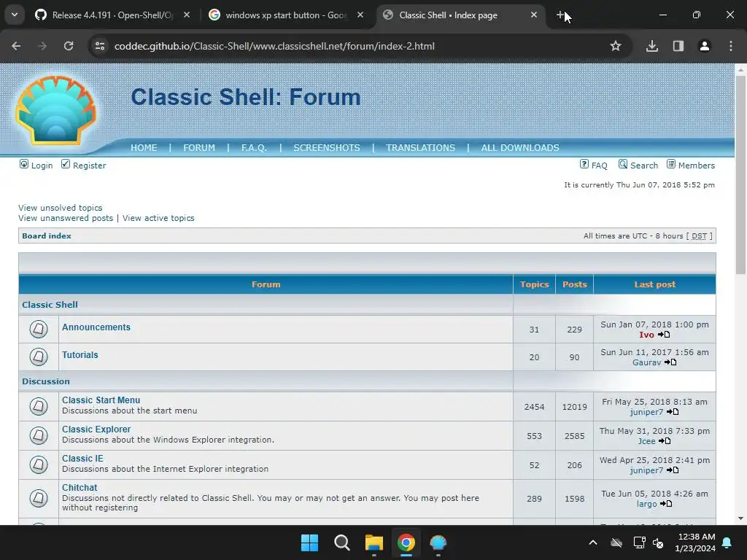Open user Ivo's profile link
Screen dimensions: 747x560
coord(646,335)
